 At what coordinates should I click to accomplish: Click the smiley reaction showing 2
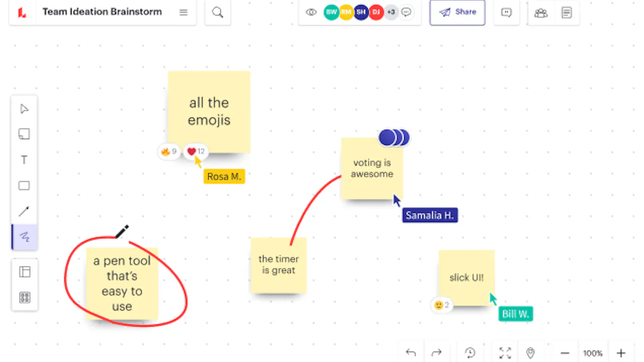(442, 305)
